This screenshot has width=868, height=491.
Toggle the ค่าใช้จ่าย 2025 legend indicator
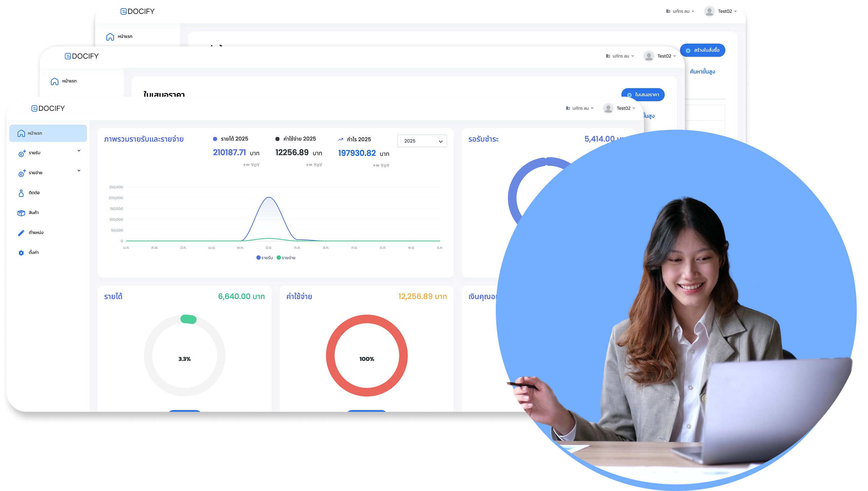click(277, 138)
